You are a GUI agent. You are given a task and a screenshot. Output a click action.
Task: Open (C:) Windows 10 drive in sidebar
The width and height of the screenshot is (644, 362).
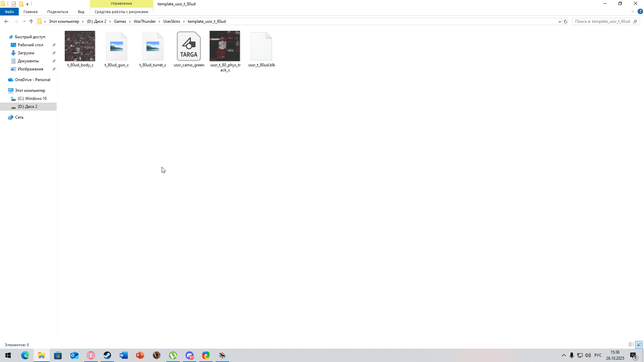pyautogui.click(x=32, y=99)
